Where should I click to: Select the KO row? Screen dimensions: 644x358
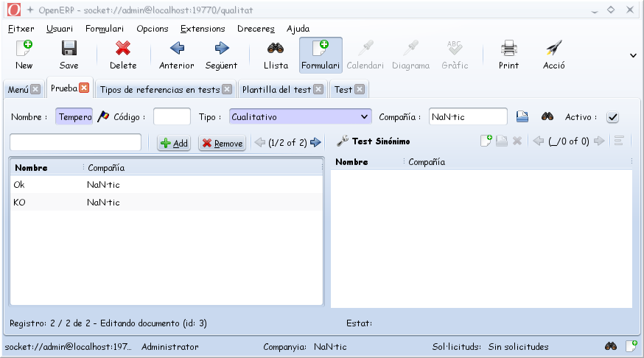tap(167, 203)
